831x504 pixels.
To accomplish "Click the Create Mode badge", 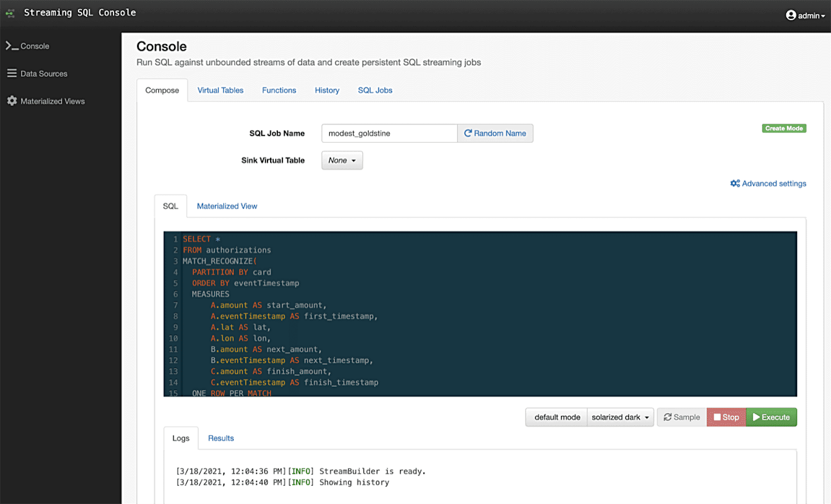I will 784,128.
